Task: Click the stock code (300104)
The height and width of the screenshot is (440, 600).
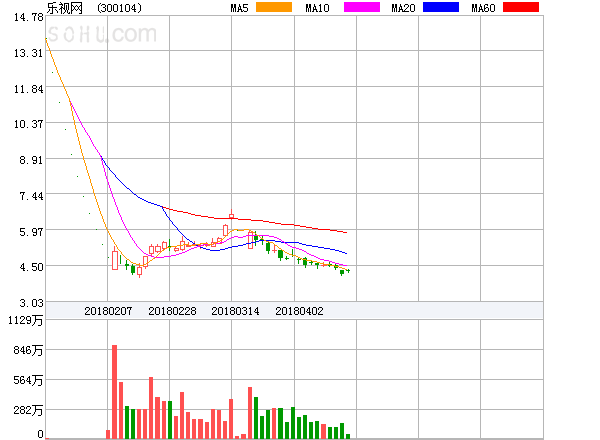Action: point(119,8)
